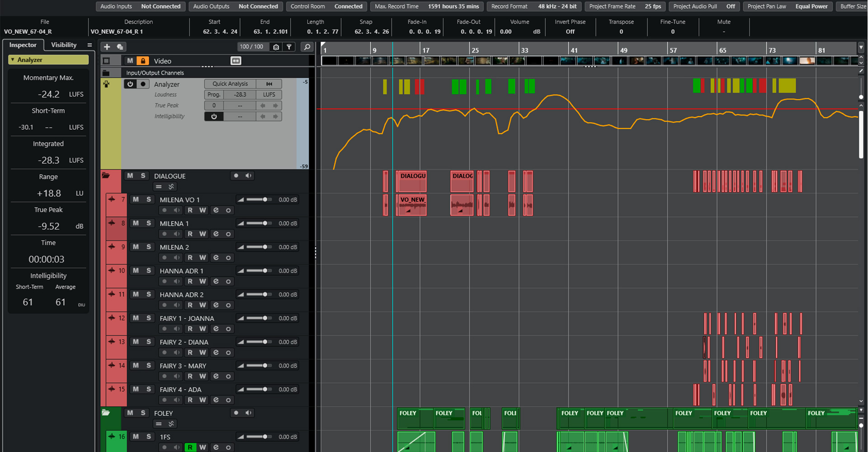This screenshot has height=452, width=868.
Task: Click the Video track thumbnails icon
Action: (236, 61)
